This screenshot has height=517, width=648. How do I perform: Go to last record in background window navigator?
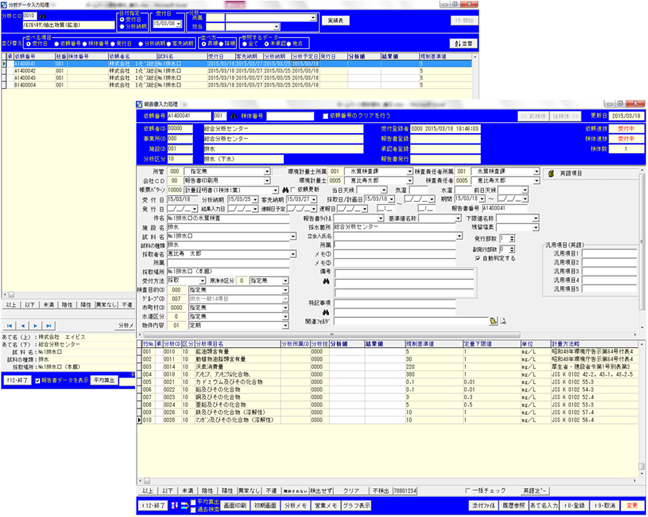point(49,326)
